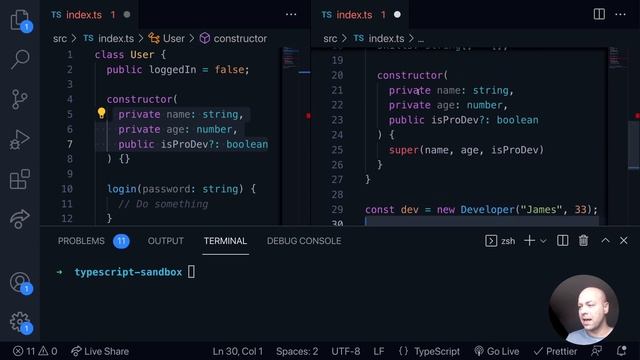Image resolution: width=640 pixels, height=360 pixels.
Task: Change language mode TypeScript
Action: (x=437, y=351)
